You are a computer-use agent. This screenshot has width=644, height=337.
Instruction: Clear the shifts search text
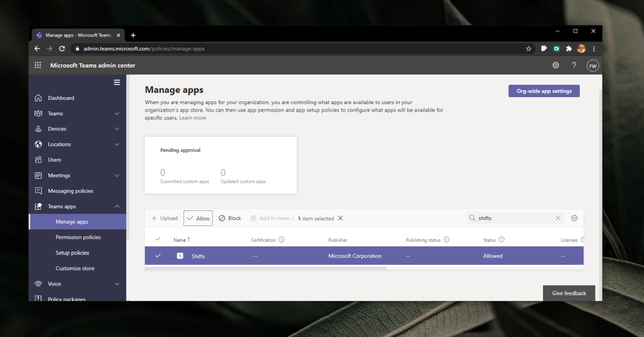[558, 218]
